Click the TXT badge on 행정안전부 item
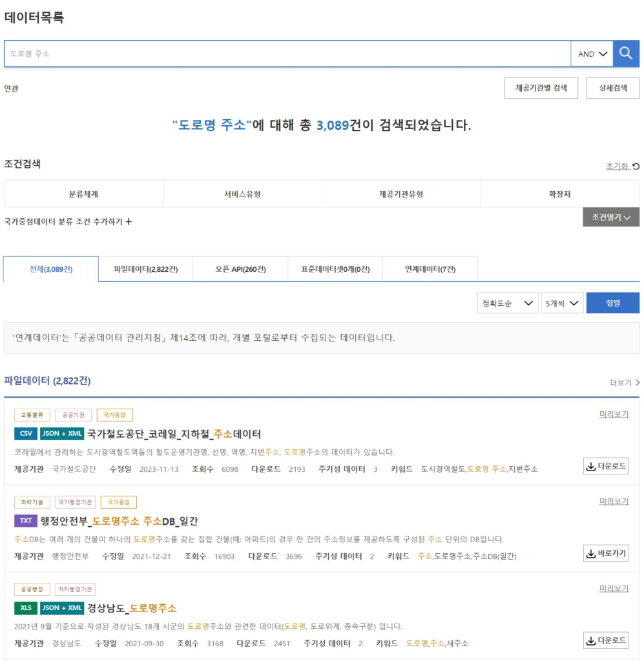Viewport: 644px width, 661px height. (26, 521)
